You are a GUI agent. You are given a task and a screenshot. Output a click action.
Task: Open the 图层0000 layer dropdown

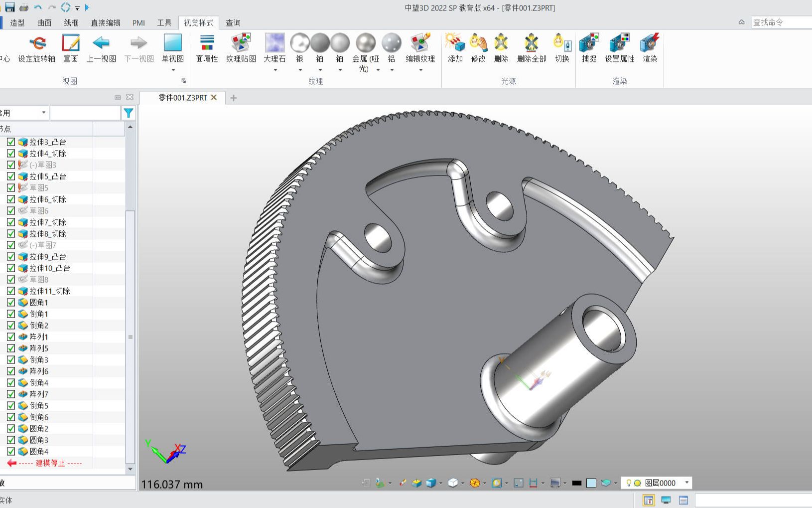687,483
